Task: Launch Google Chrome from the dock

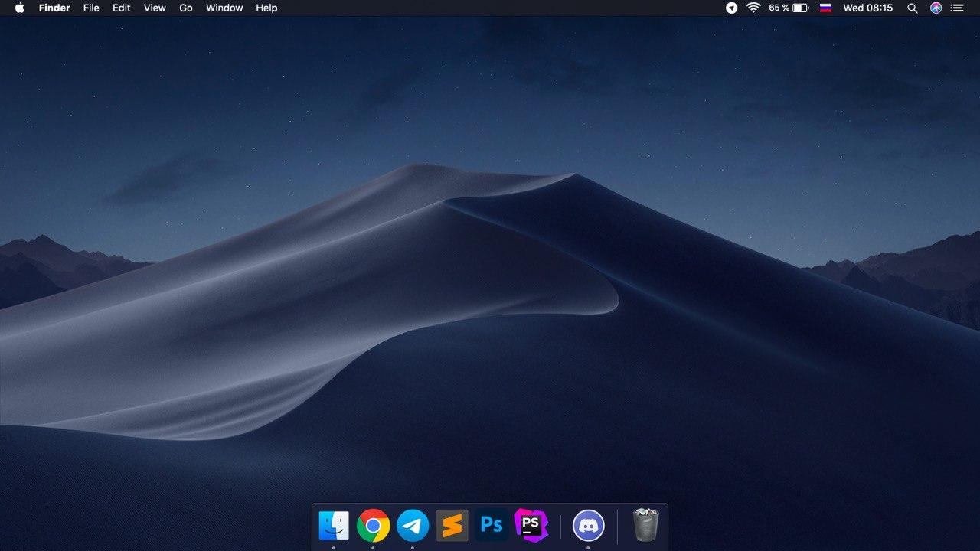Action: tap(373, 526)
